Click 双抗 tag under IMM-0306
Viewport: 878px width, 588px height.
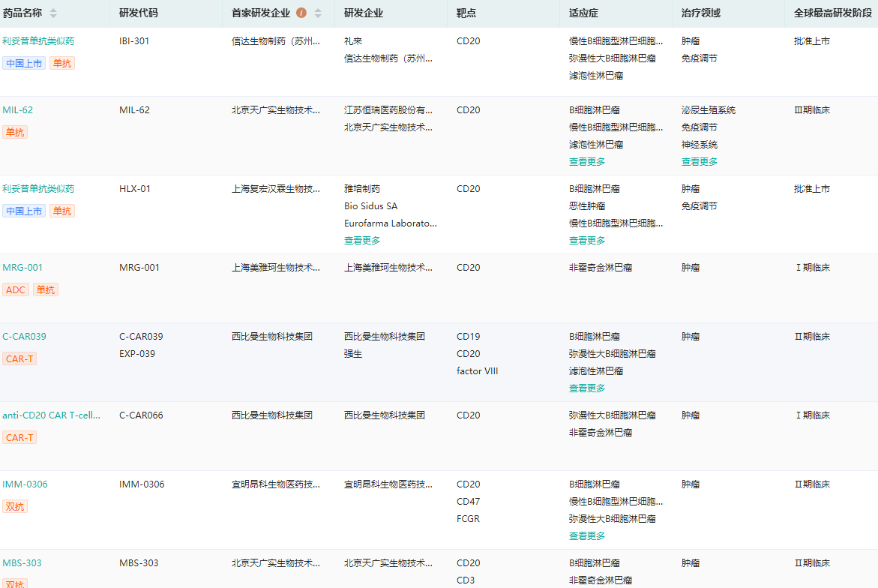click(x=15, y=507)
